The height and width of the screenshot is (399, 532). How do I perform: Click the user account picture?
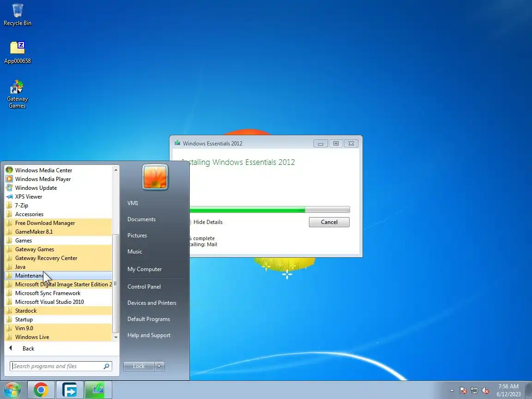pyautogui.click(x=155, y=177)
